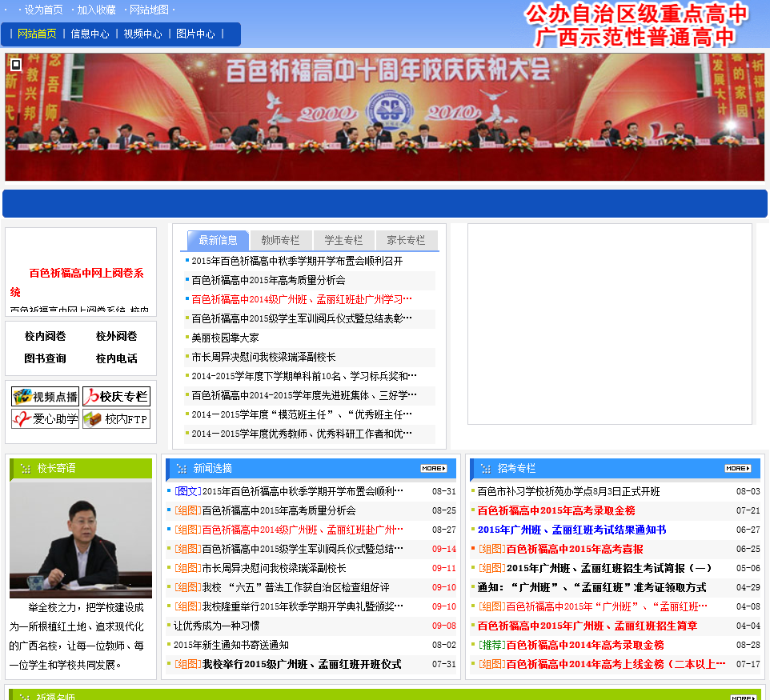This screenshot has width=770, height=700.
Task: Click the 08-31 date in 新闻选摘
Action: coord(444,491)
